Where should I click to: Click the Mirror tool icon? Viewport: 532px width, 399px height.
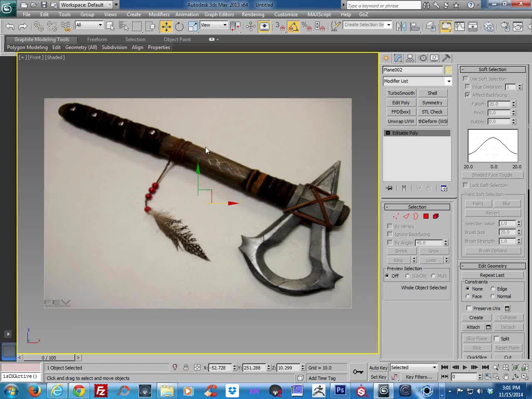point(401,27)
